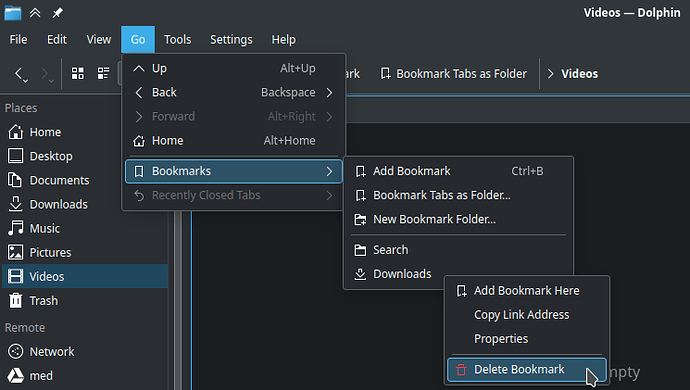
Task: Click Bookmark Tabs as Folder... menu entry
Action: pos(459,195)
